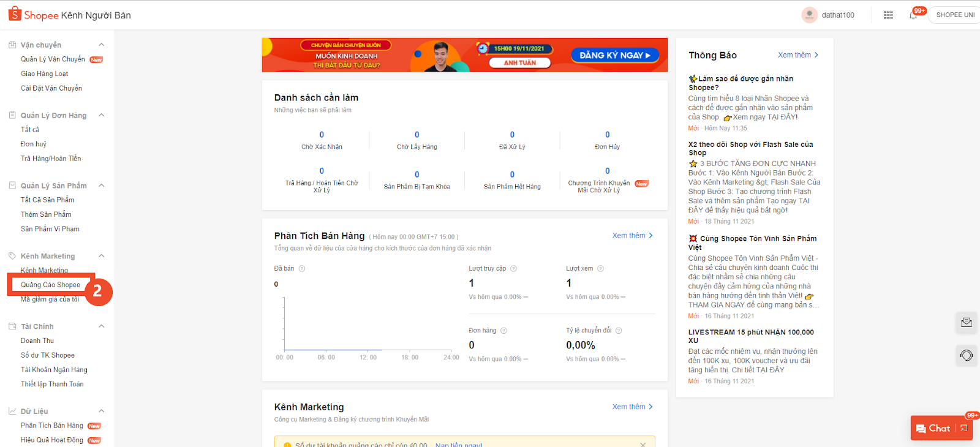980x447 pixels.
Task: Open Cài Đặt Vận Chuyển menu item
Action: click(51, 88)
